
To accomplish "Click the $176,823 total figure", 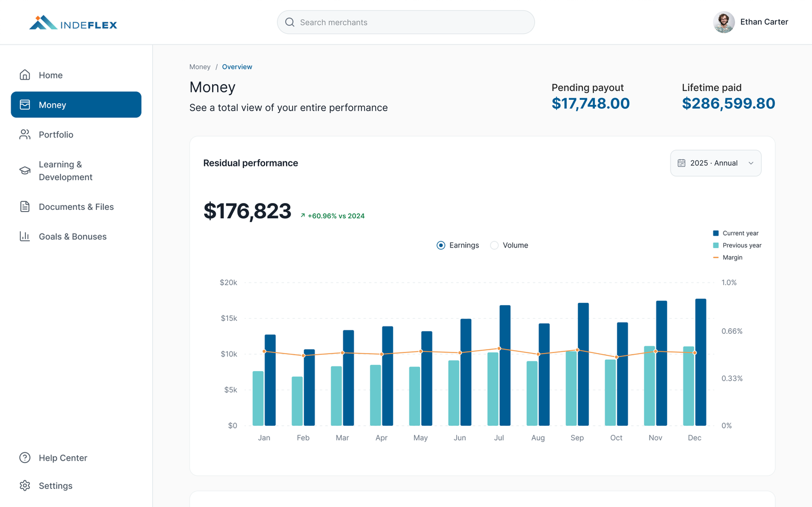I will pyautogui.click(x=247, y=211).
